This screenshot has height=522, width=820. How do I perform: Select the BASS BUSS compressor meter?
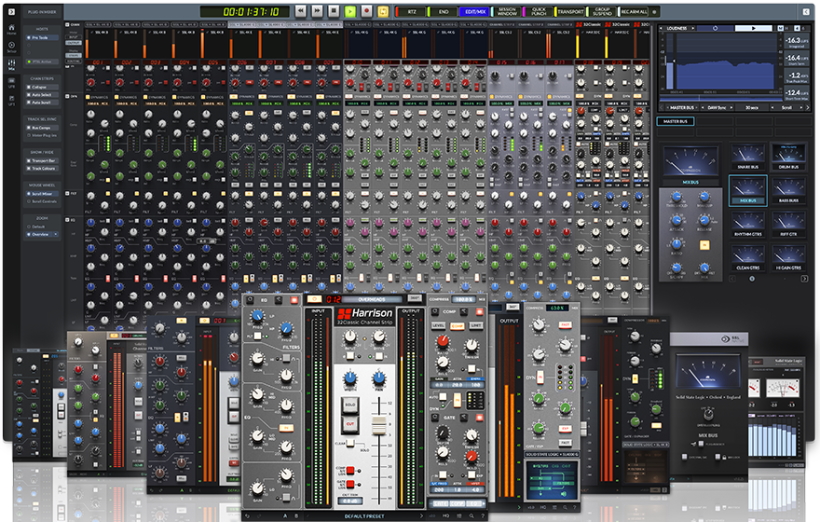(789, 190)
